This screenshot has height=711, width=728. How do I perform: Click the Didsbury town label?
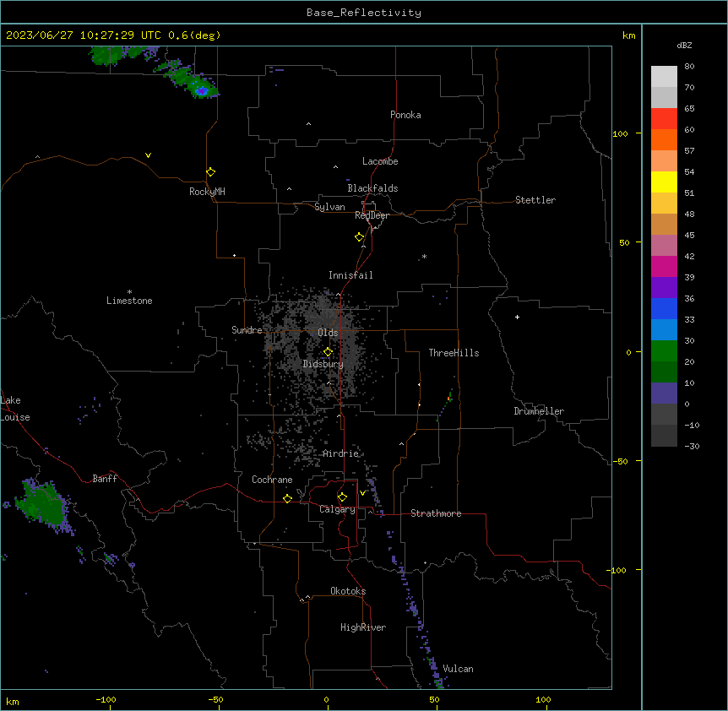[x=323, y=364]
